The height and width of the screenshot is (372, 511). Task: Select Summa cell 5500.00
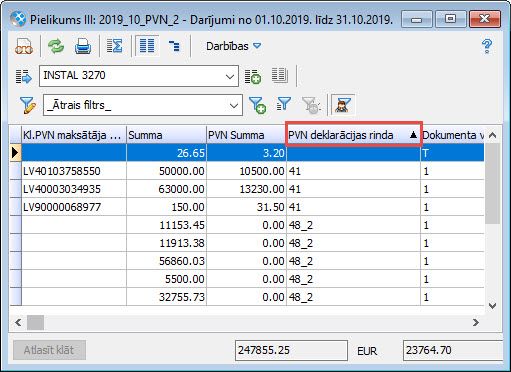(x=166, y=279)
